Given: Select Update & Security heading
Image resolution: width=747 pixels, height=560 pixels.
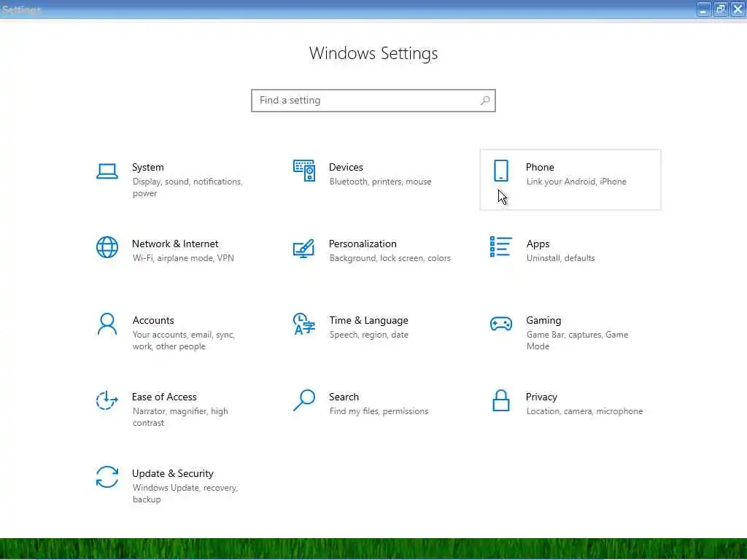Looking at the screenshot, I should coord(172,474).
